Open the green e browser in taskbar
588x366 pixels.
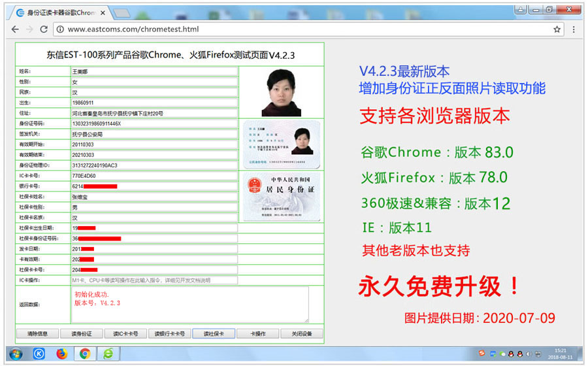tap(108, 354)
